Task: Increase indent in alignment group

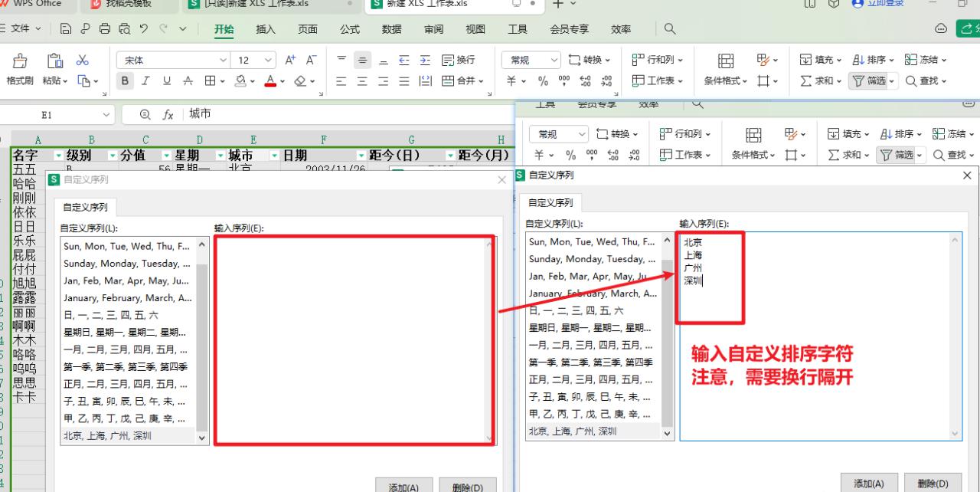Action: [425, 60]
